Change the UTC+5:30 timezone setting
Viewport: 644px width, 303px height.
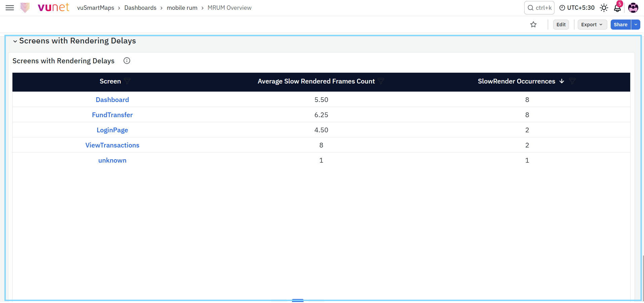(x=577, y=8)
